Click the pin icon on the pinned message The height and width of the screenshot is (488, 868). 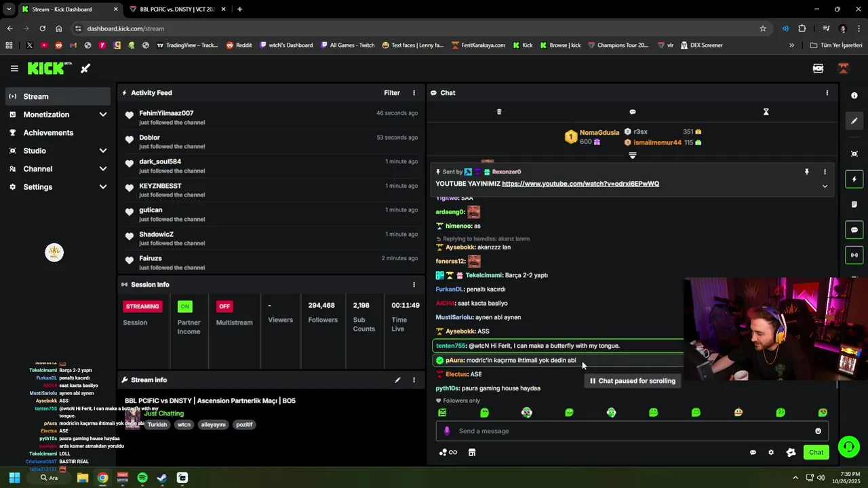click(x=806, y=172)
